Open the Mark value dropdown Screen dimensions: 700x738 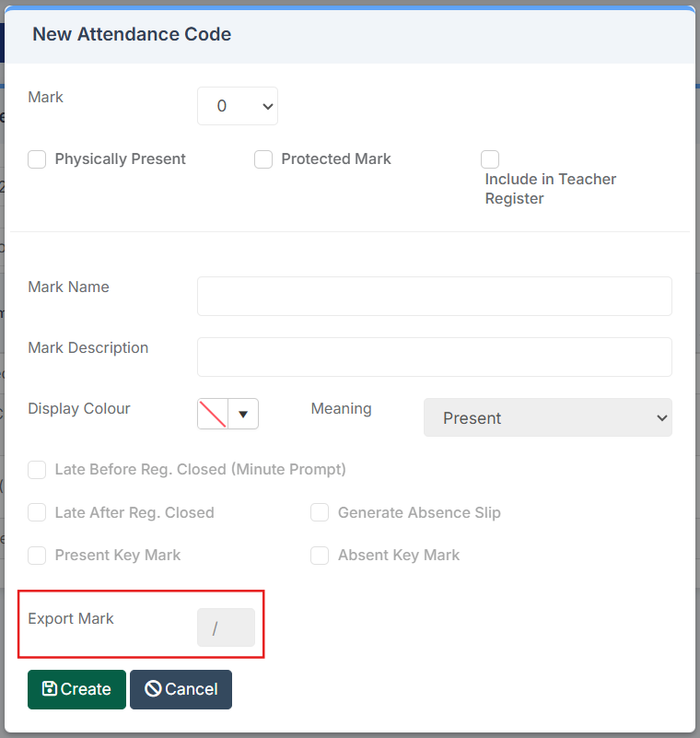click(237, 105)
